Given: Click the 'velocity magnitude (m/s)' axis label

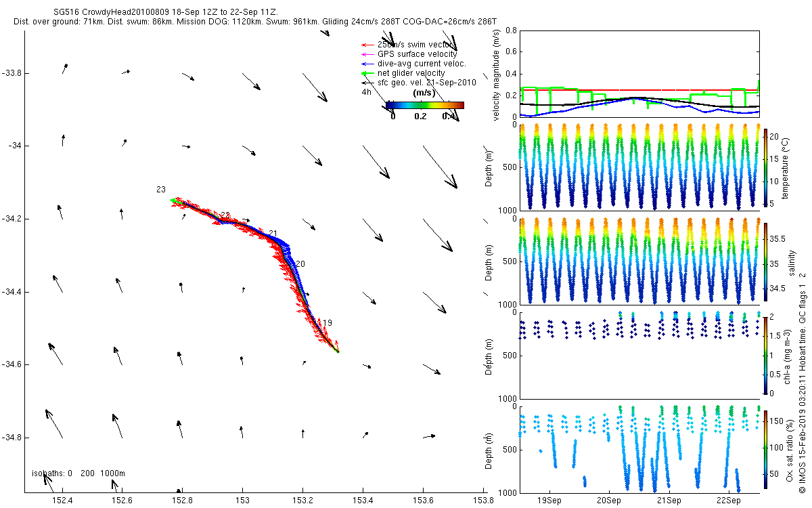Looking at the screenshot, I should (x=497, y=74).
